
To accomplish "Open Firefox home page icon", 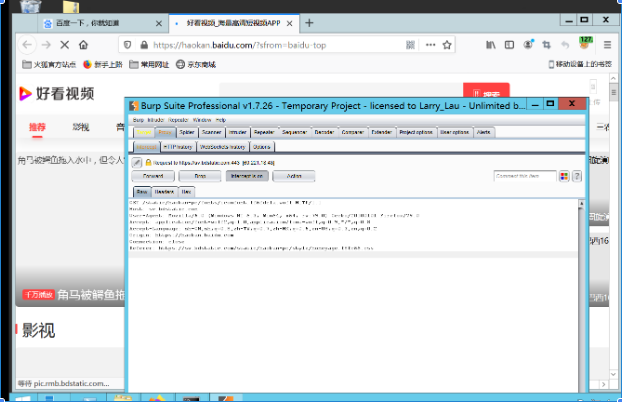I will click(x=83, y=45).
